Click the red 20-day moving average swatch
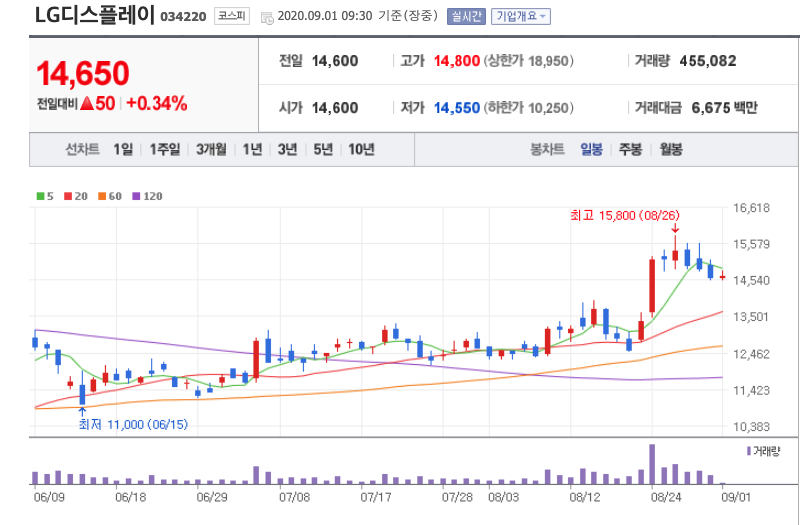 [x=68, y=196]
